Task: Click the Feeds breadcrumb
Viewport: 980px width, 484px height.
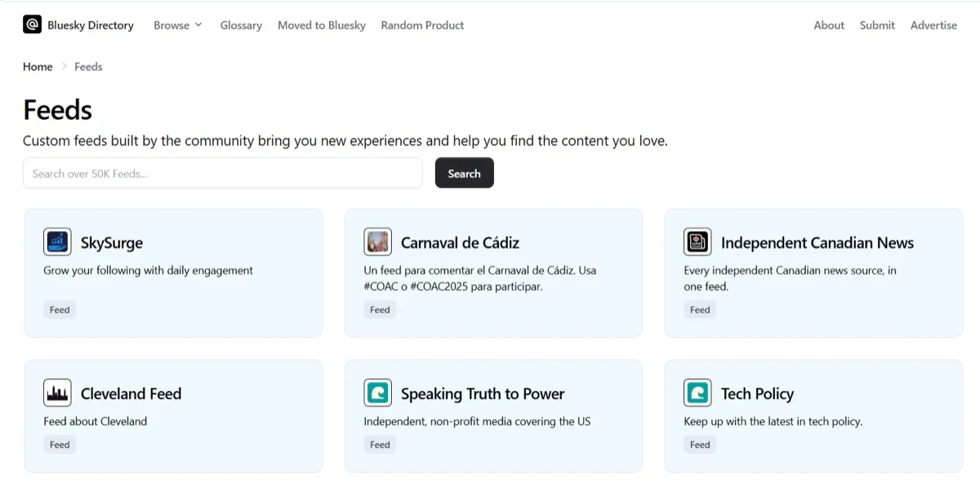Action: click(x=88, y=67)
